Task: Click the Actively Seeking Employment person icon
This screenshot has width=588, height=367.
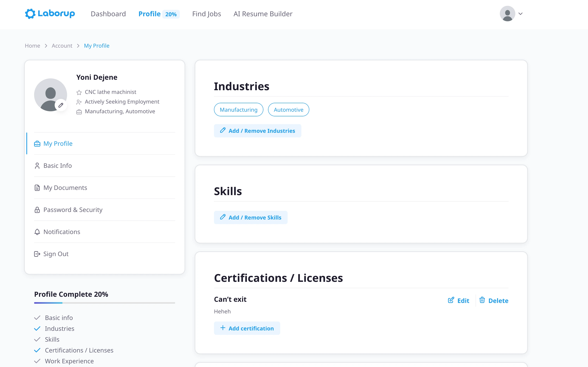Action: (x=79, y=102)
